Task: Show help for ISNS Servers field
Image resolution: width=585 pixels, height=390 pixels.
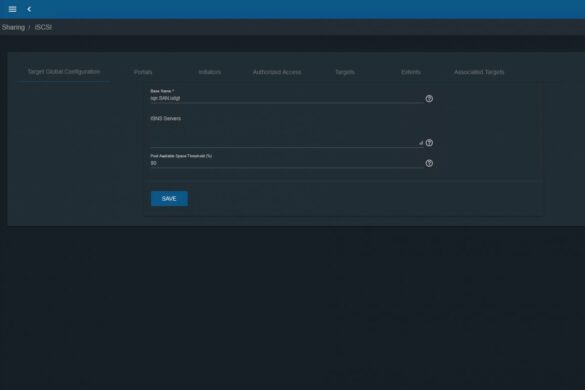Action: click(x=429, y=143)
